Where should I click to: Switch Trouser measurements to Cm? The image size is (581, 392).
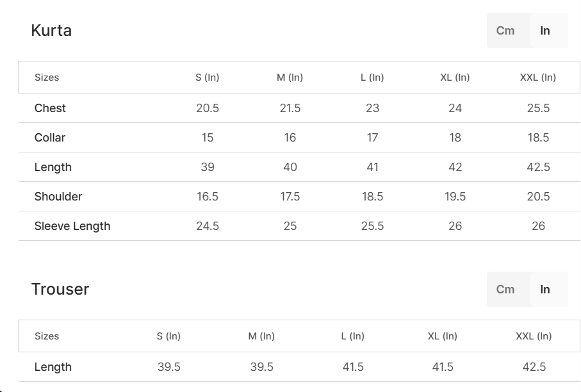[x=505, y=290]
